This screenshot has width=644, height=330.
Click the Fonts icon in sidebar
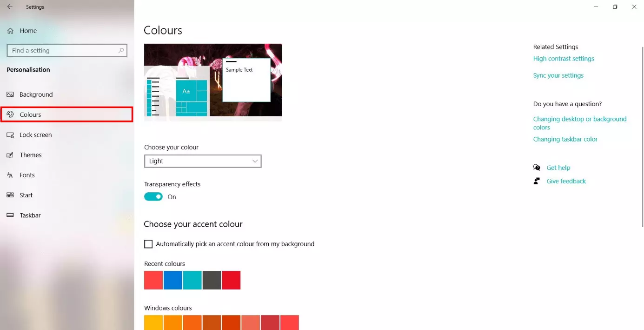pyautogui.click(x=10, y=175)
